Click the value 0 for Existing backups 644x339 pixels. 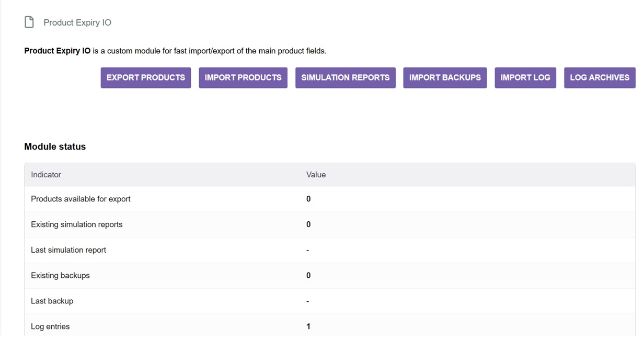coord(308,276)
